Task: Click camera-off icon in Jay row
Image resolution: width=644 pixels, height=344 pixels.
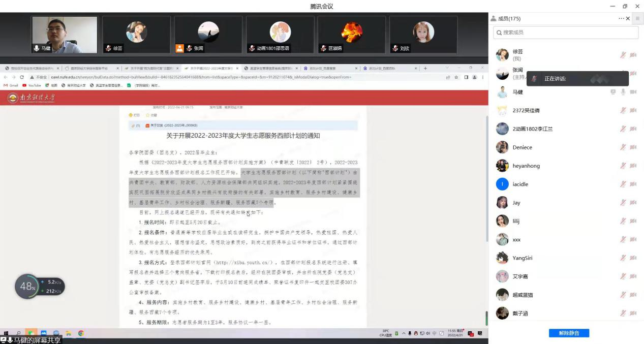Action: pyautogui.click(x=633, y=203)
